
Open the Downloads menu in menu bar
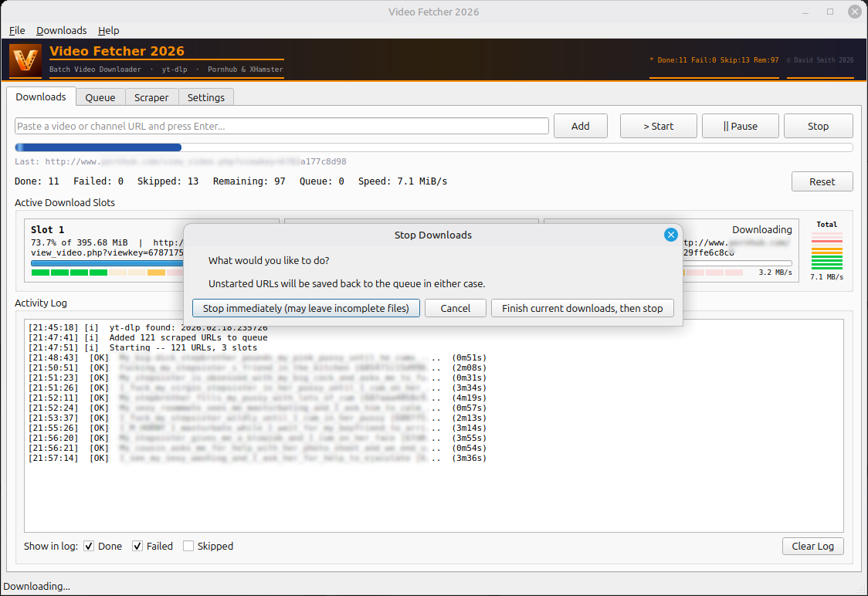click(x=61, y=30)
